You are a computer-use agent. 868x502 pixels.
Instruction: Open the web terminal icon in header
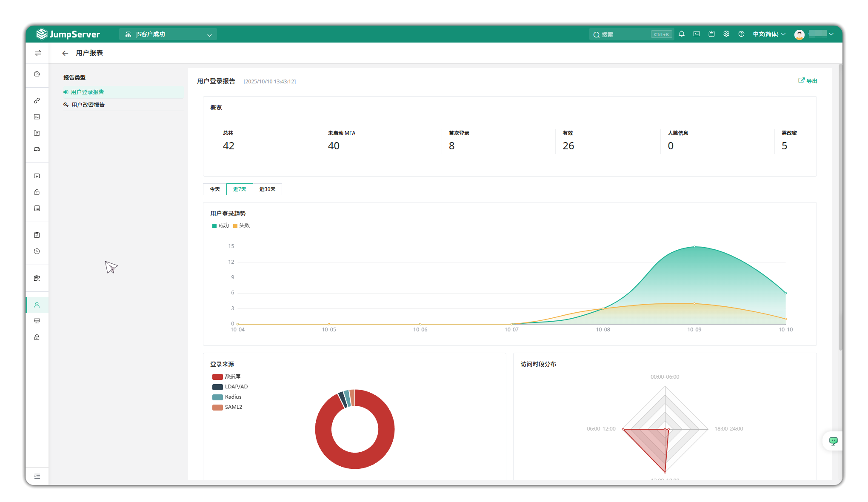[x=697, y=34]
